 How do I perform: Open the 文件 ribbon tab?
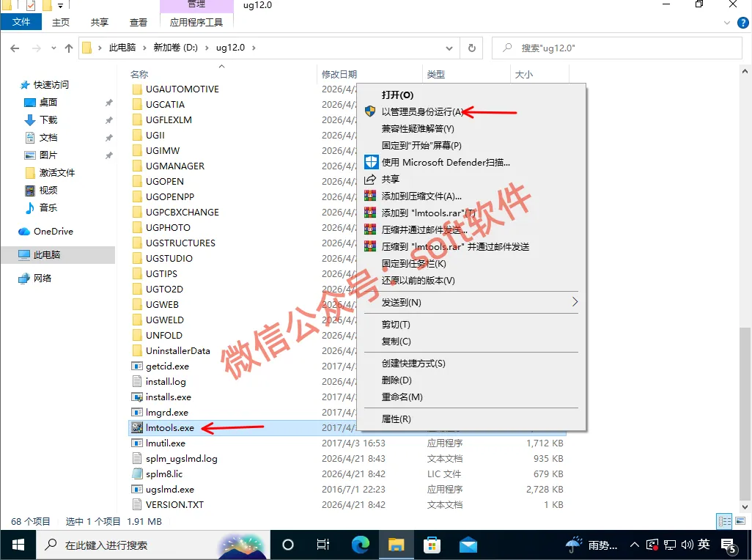pyautogui.click(x=21, y=21)
